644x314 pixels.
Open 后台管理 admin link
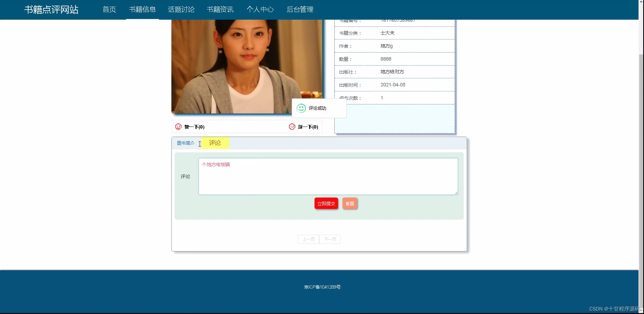300,9
